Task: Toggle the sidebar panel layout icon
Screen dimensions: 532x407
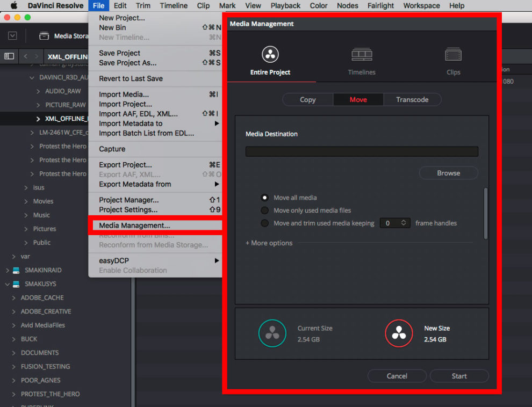Action: coord(9,56)
